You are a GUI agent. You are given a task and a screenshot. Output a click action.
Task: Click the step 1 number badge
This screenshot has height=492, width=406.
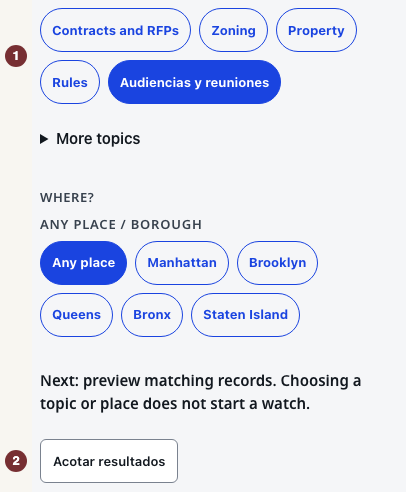tap(16, 56)
